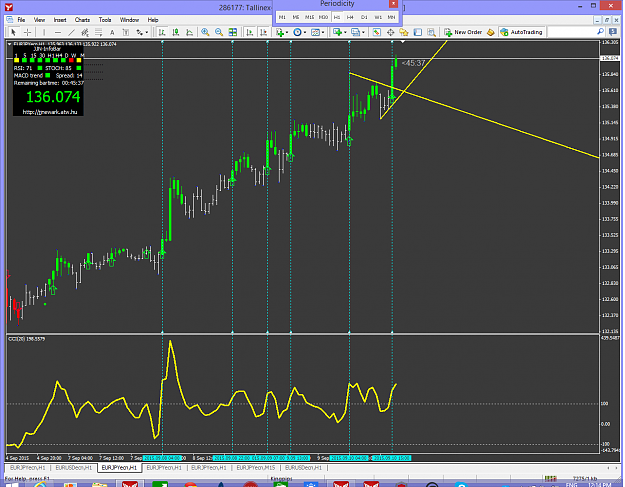
Task: Select the Cursor arrow tool
Action: coord(13,32)
